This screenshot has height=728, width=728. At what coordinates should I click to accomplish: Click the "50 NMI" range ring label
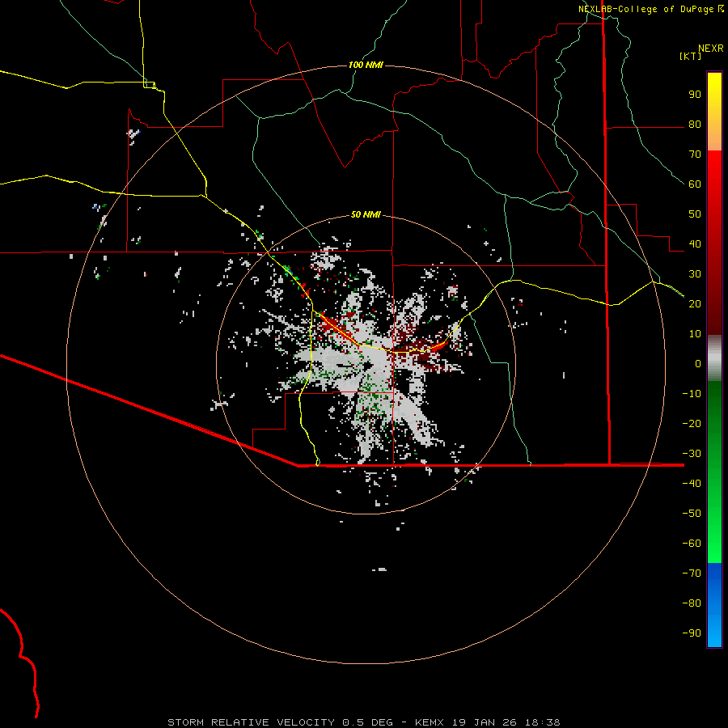(x=366, y=214)
